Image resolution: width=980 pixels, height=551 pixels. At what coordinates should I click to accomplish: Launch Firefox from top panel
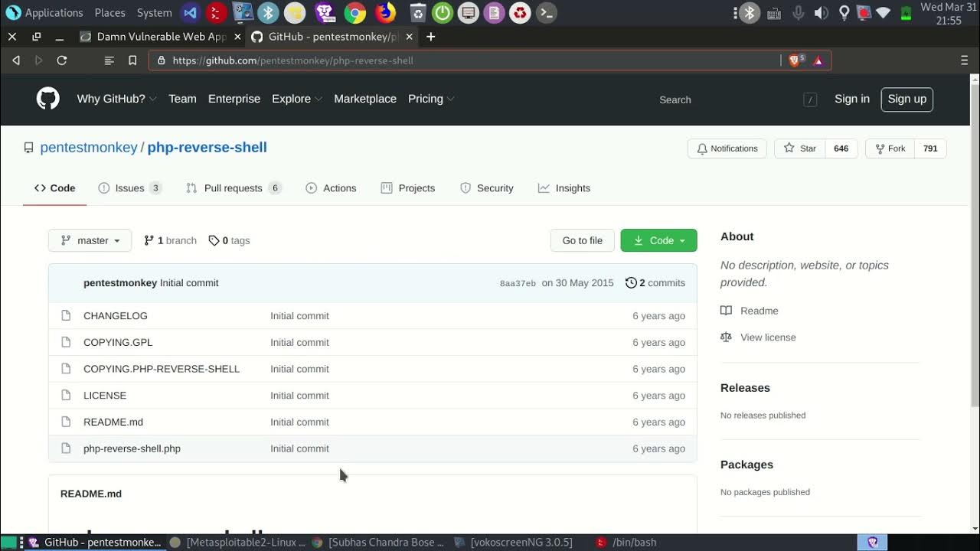[x=385, y=12]
